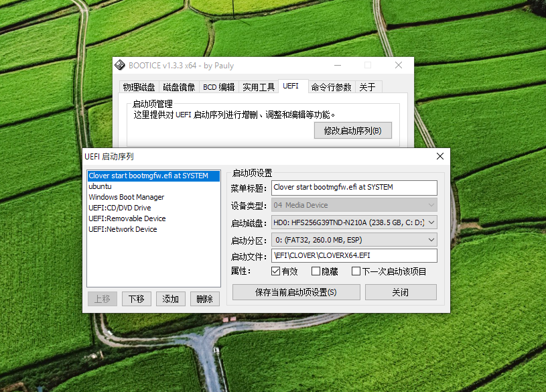546x392 pixels.
Task: Select the UEFI:Network Device entry
Action: tap(153, 229)
